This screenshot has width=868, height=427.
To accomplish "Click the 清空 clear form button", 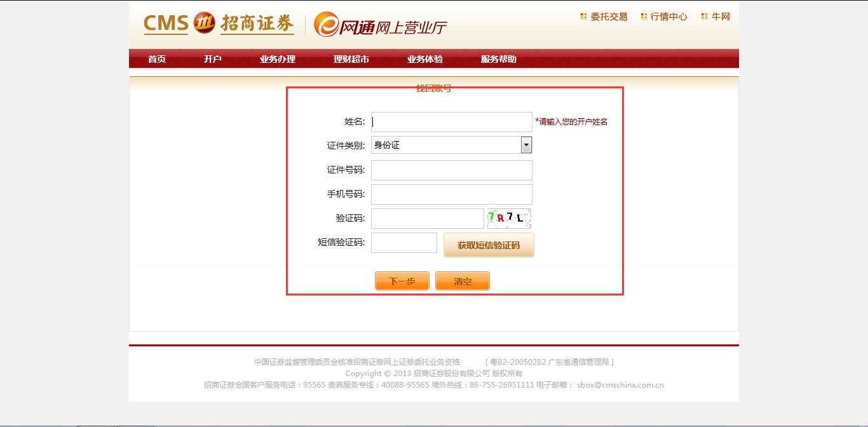I will coord(462,281).
